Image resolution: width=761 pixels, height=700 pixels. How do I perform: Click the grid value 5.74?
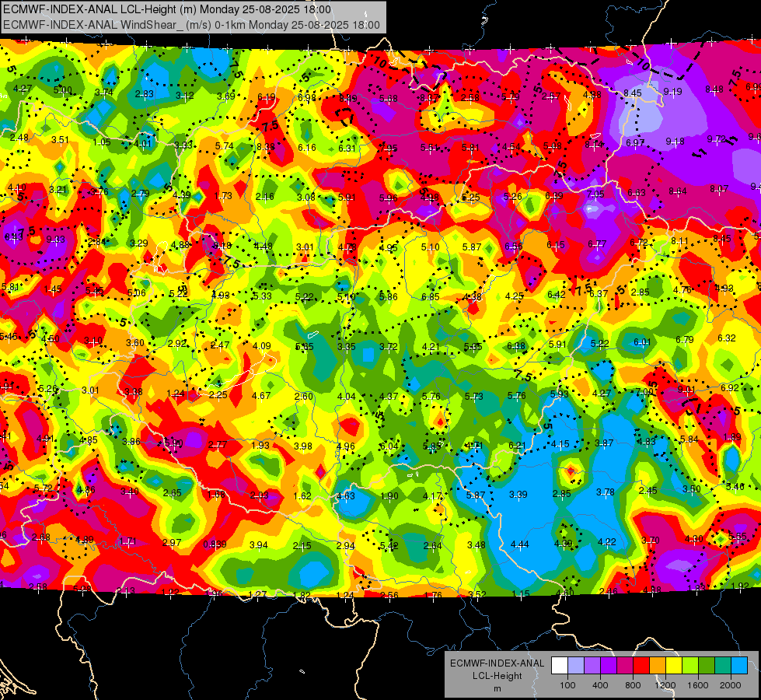click(225, 145)
